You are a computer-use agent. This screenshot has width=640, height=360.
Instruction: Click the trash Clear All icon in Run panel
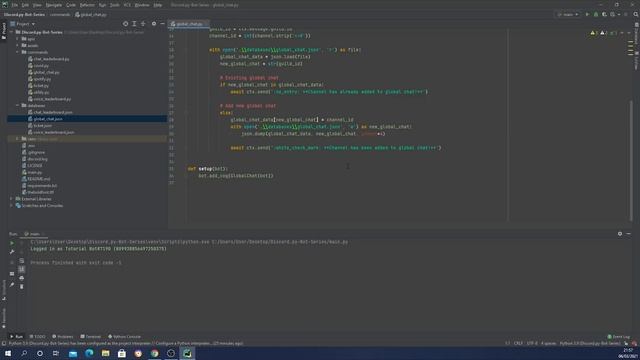[x=22, y=287]
